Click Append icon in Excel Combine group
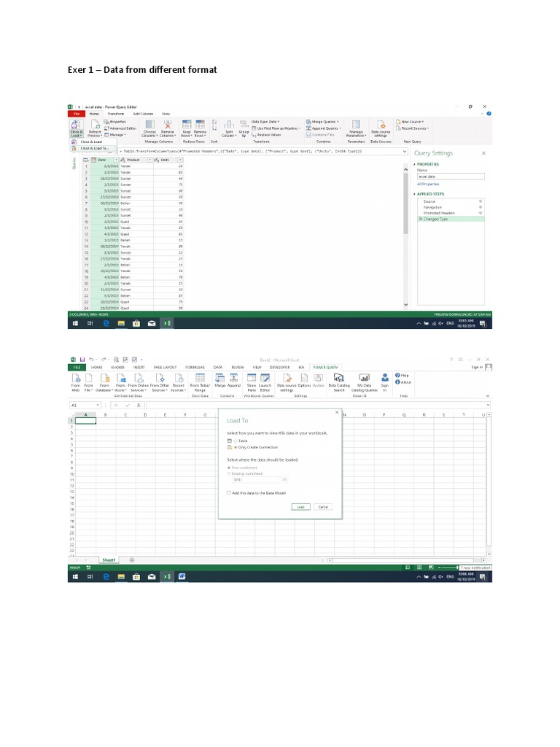Image resolution: width=560 pixels, height=747 pixels. coord(234,378)
